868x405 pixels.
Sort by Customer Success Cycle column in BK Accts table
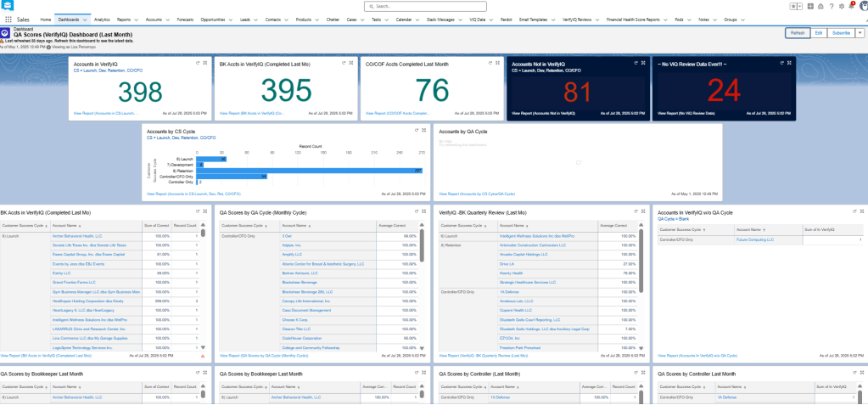tap(23, 227)
